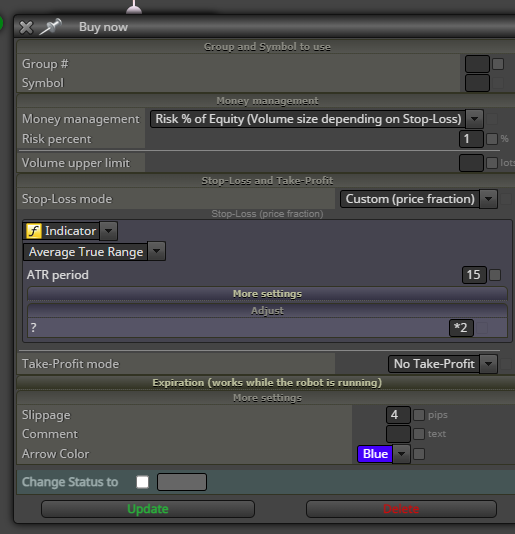The height and width of the screenshot is (534, 515).
Task: Collapse the Group and Symbol to use section
Action: point(267,47)
